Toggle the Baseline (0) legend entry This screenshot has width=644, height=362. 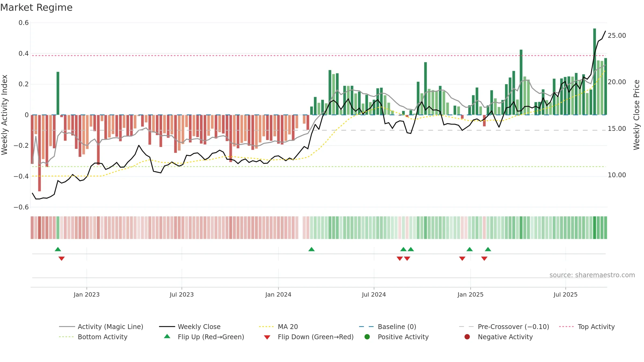click(387, 327)
